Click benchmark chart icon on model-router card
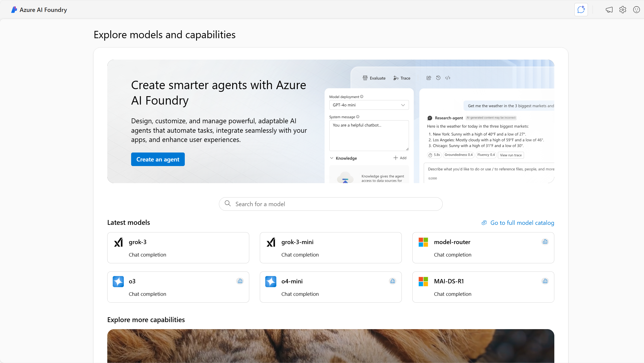This screenshot has height=363, width=644. (x=545, y=242)
